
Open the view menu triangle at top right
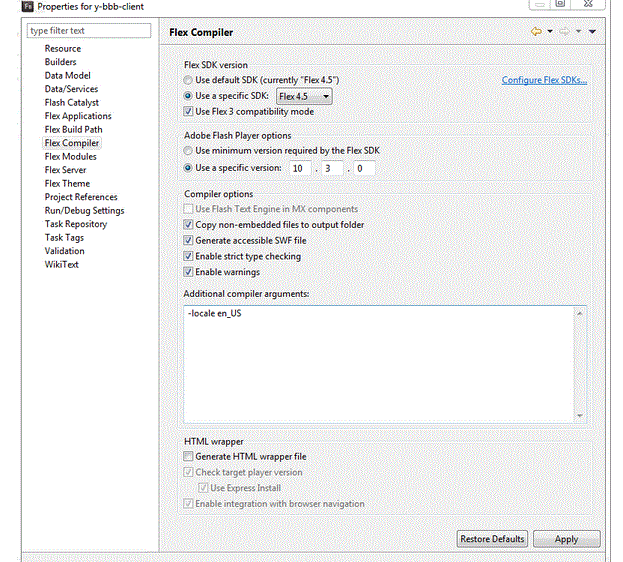pos(593,32)
